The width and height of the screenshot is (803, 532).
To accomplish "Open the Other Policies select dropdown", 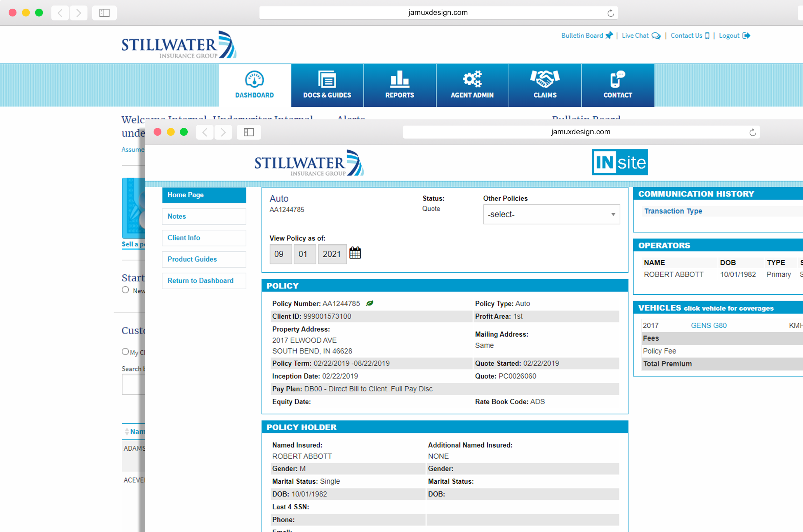I will 552,214.
